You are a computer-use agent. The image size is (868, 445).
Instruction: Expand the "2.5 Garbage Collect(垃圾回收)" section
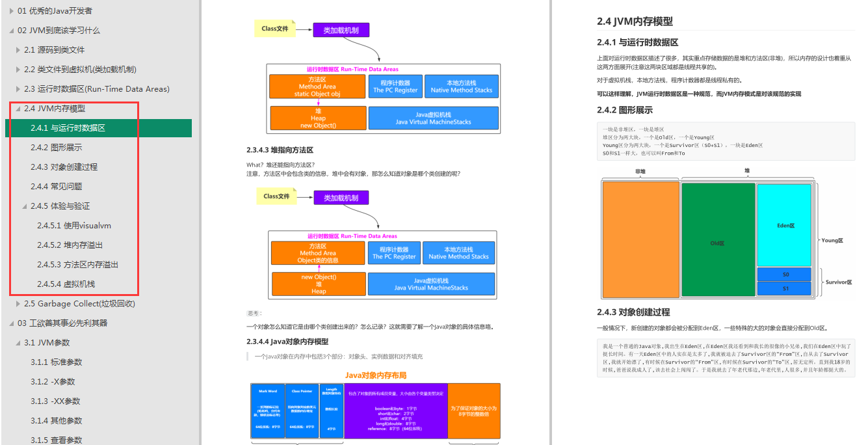(18, 303)
